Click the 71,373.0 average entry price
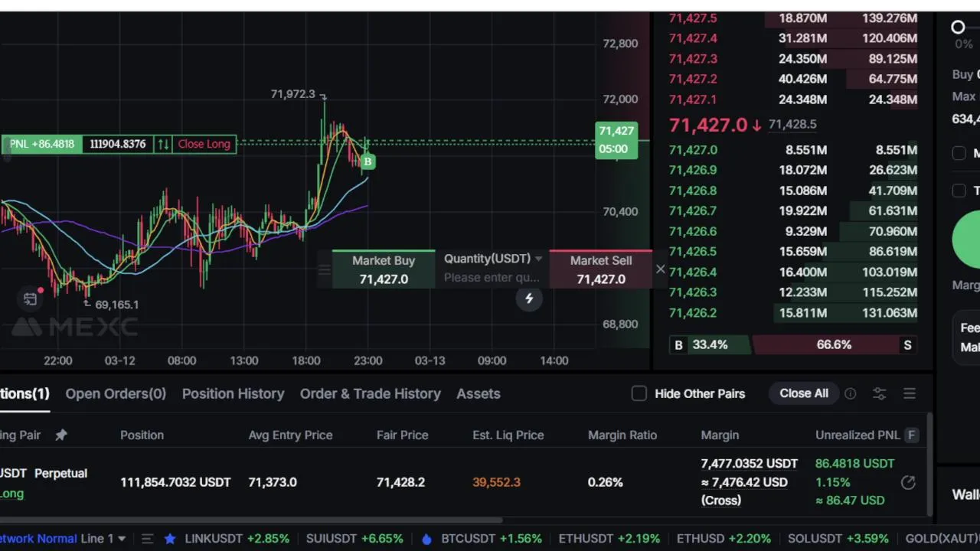Image resolution: width=980 pixels, height=551 pixels. tap(273, 482)
